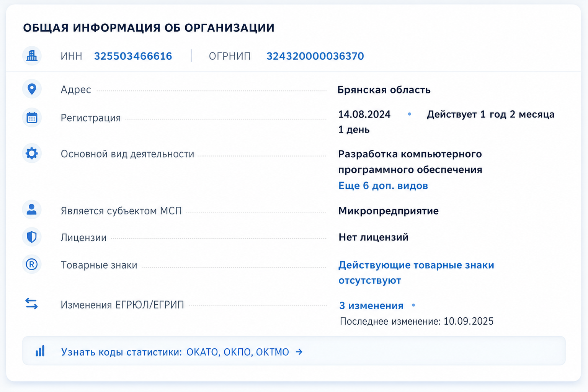
Task: Click the dot next to 3 изменения
Action: point(413,305)
